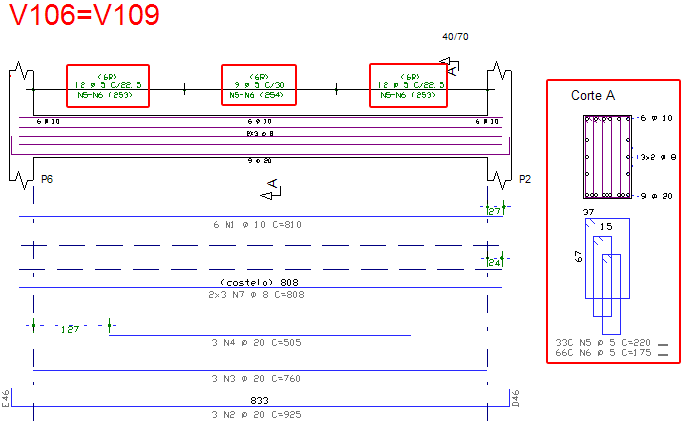Click the V106=V109 beam title

point(81,19)
